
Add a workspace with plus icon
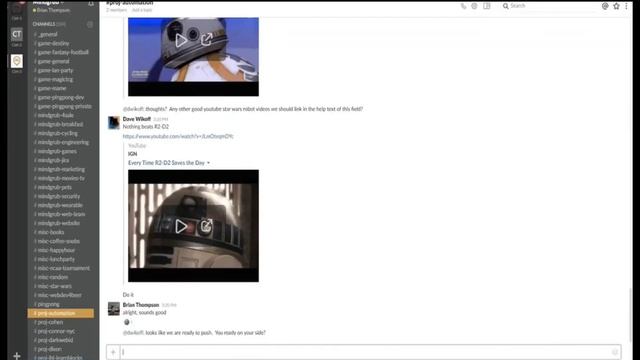point(16,356)
